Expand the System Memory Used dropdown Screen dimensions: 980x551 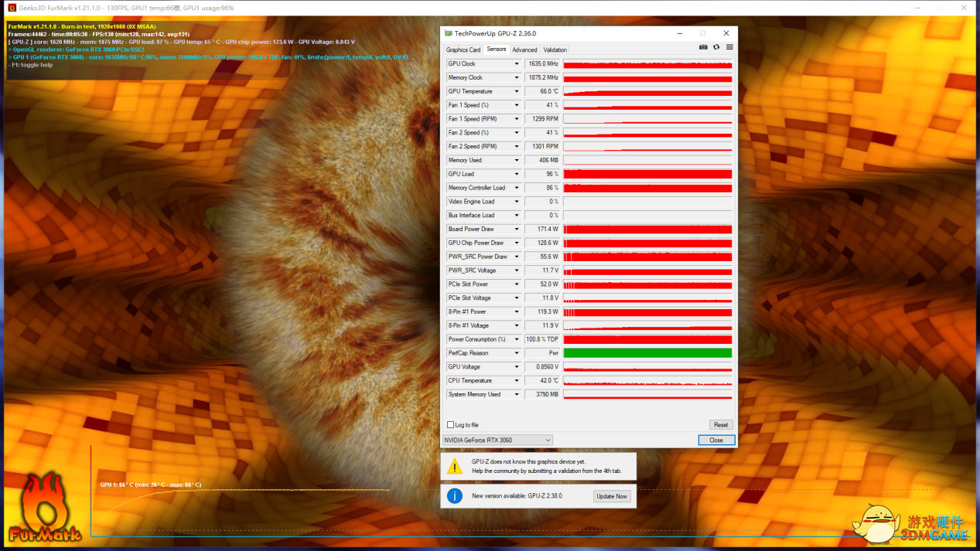[x=517, y=395]
